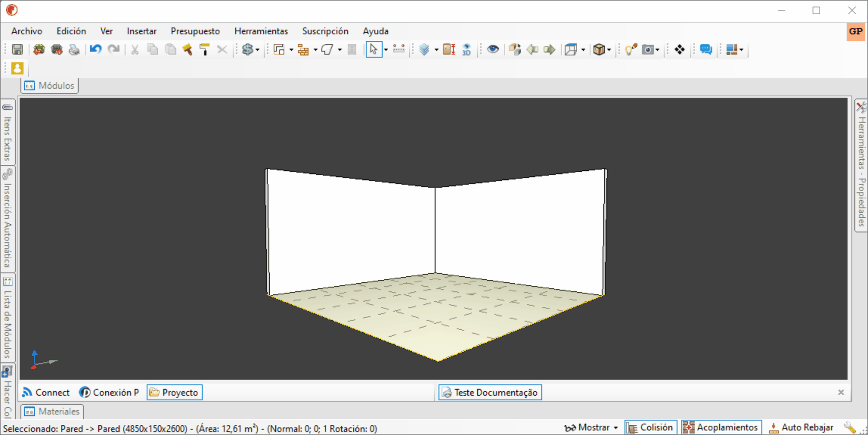Expand the Mostrar dropdown

click(x=591, y=427)
